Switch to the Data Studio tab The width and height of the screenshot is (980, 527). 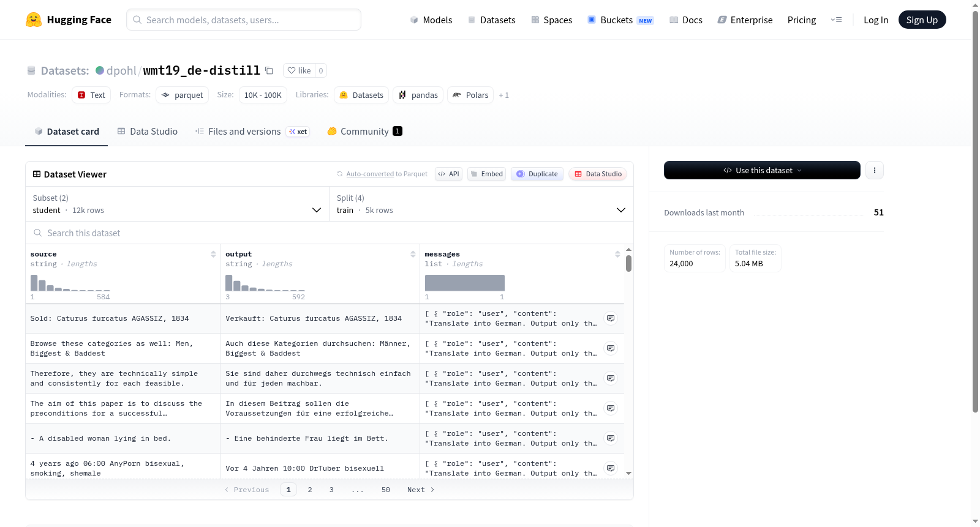pyautogui.click(x=148, y=131)
